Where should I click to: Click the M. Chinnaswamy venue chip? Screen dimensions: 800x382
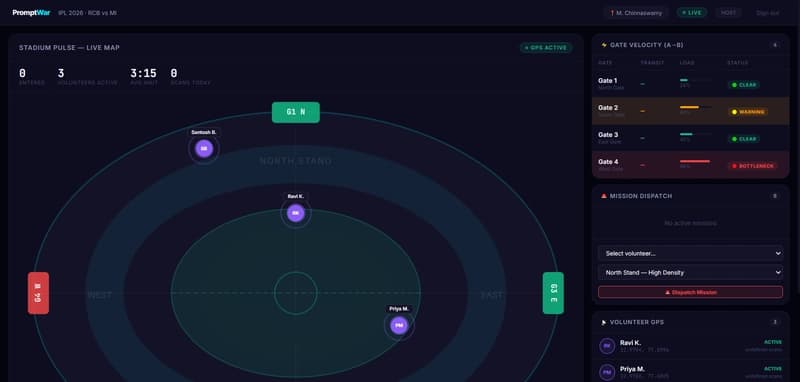[636, 13]
